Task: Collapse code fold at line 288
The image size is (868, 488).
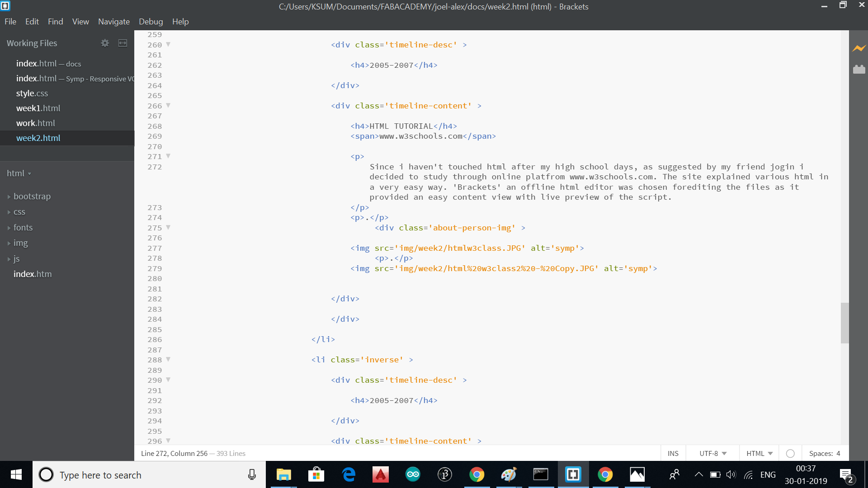Action: point(168,359)
